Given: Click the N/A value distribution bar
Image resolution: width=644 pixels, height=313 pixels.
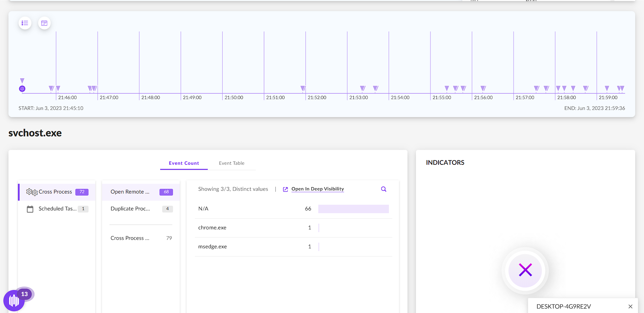Looking at the screenshot, I should point(353,209).
